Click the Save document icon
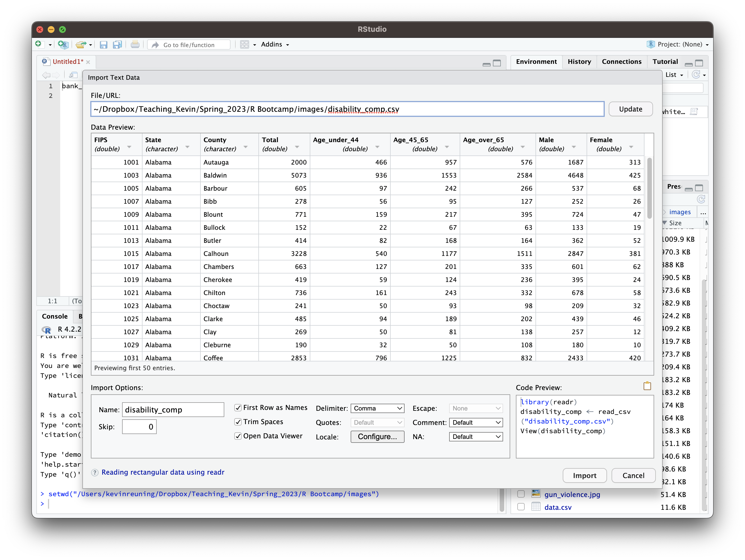This screenshot has height=560, width=745. pos(103,45)
